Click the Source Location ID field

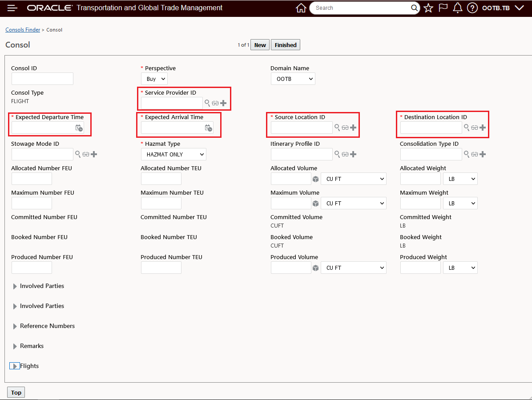pos(302,128)
